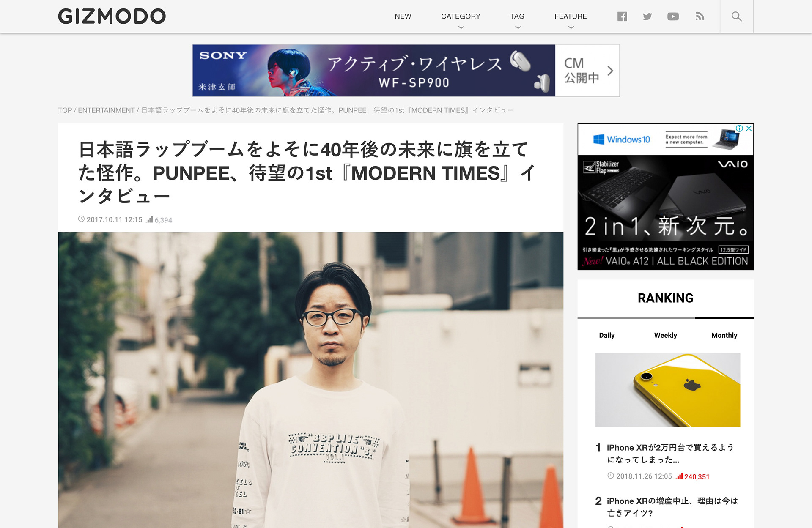Switch ranking to Weekly tab
Image resolution: width=812 pixels, height=528 pixels.
pos(665,335)
